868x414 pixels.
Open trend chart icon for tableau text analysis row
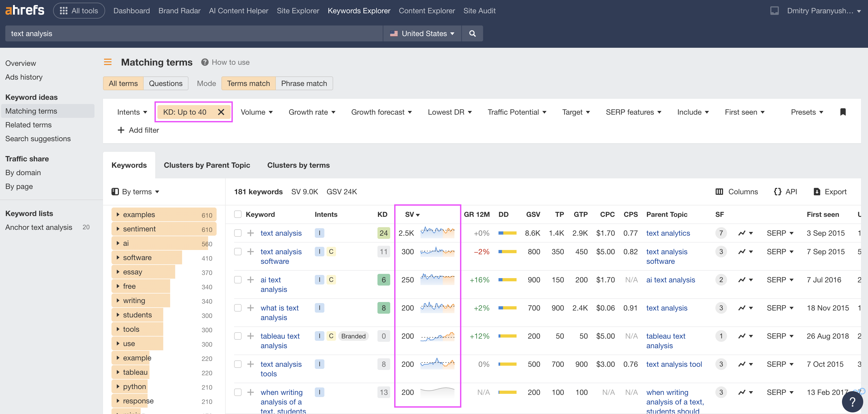tap(745, 336)
